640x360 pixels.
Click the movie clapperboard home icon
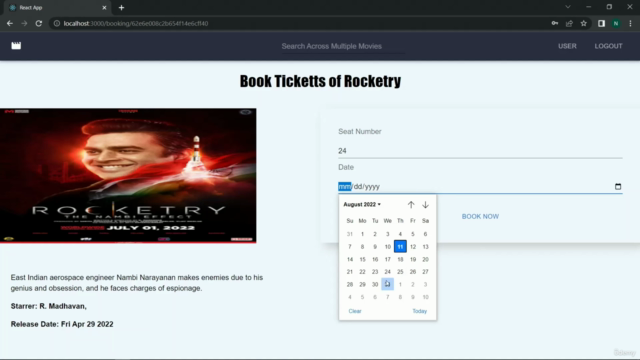coord(16,46)
